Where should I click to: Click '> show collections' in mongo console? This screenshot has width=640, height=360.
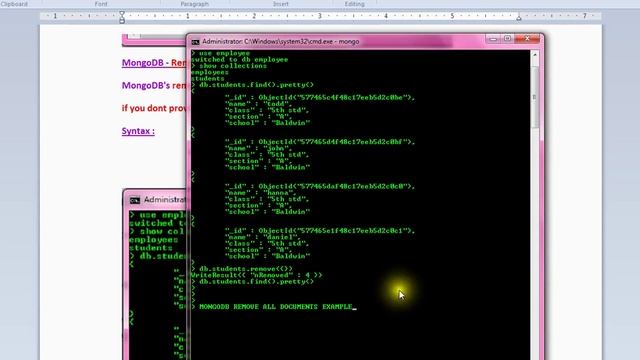tap(229, 66)
